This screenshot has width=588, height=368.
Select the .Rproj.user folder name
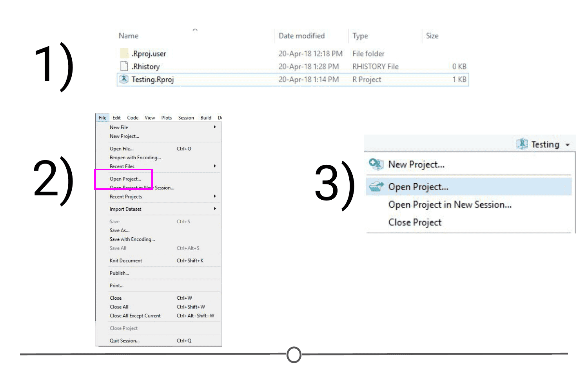pos(149,54)
